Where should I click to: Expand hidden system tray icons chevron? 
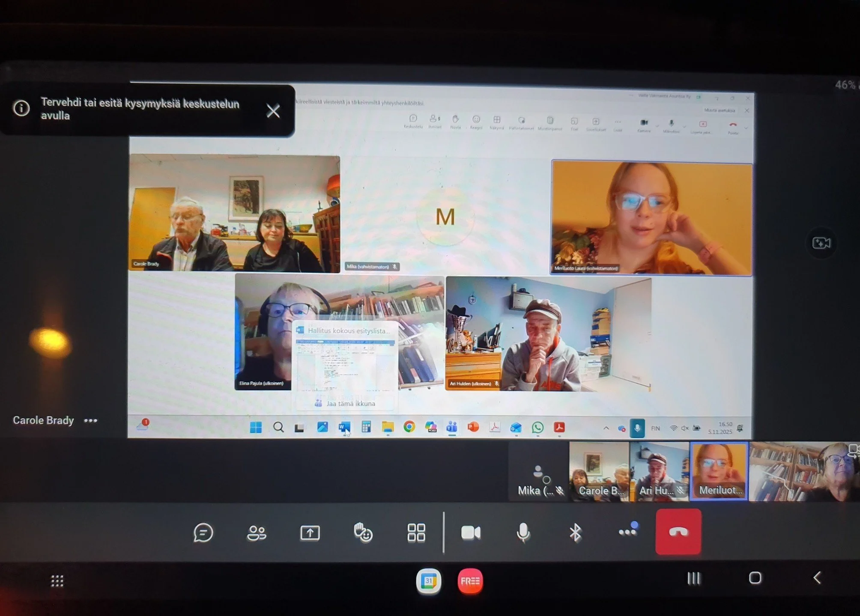606,428
